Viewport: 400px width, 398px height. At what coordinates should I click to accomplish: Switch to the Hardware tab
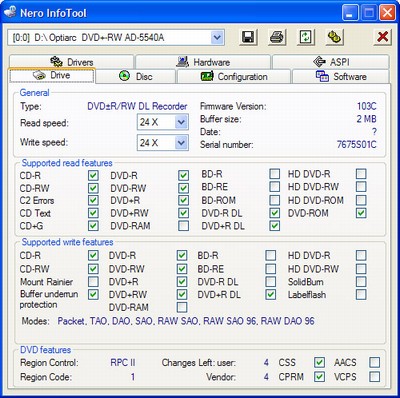tap(203, 62)
